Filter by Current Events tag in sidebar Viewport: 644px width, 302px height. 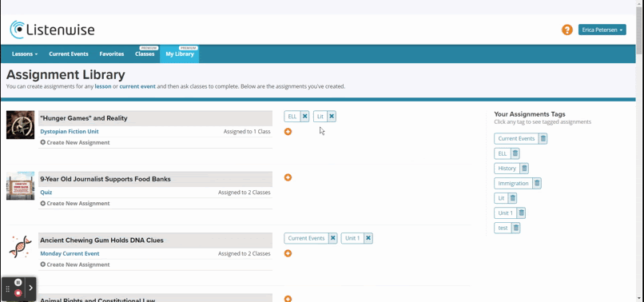click(x=516, y=138)
